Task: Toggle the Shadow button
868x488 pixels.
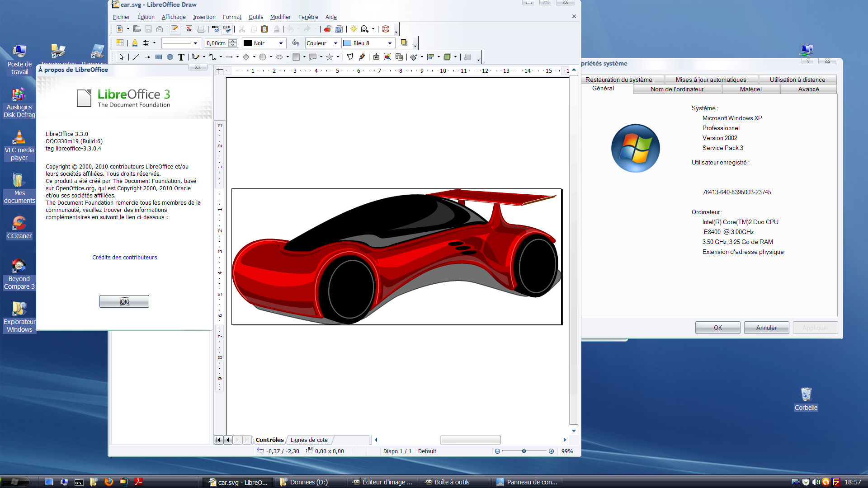Action: pos(404,43)
